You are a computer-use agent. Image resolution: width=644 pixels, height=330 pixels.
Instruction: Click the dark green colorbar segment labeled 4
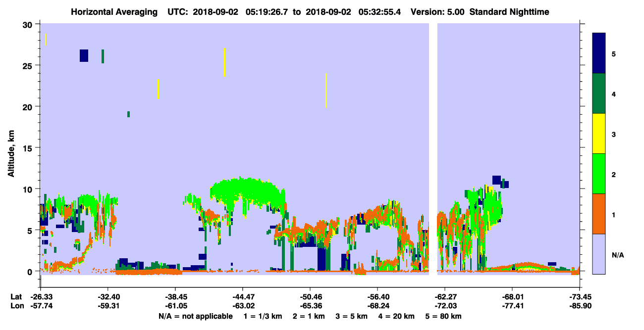point(599,94)
